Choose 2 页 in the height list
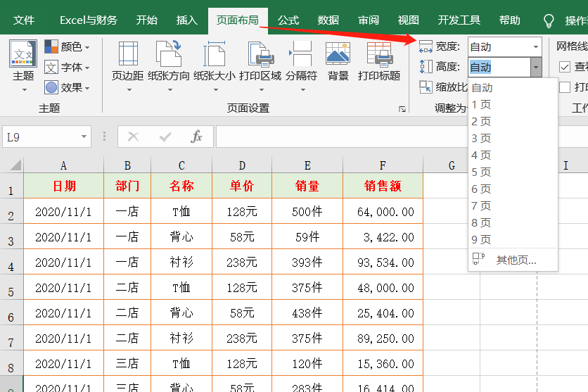The width and height of the screenshot is (588, 392). point(513,122)
